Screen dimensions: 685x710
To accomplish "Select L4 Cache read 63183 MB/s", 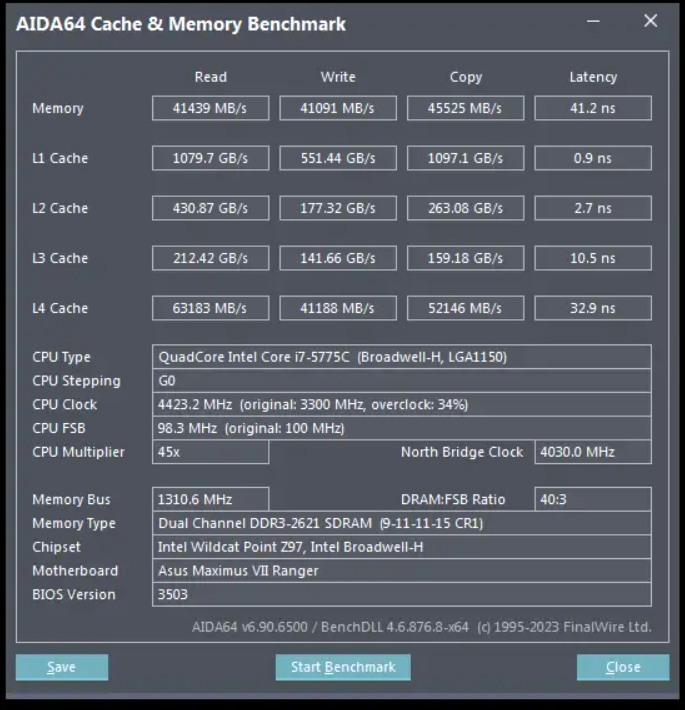I will [211, 308].
